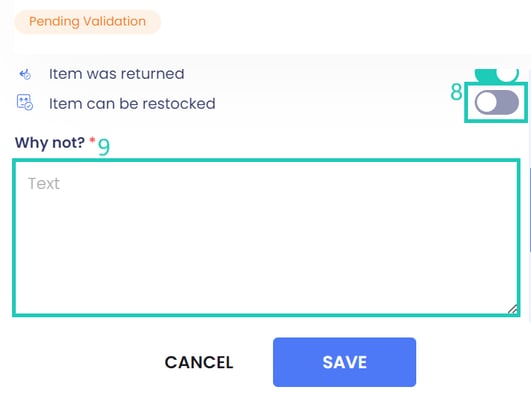Click the resize grip in the text area corner
531x396 pixels.
coord(513,309)
